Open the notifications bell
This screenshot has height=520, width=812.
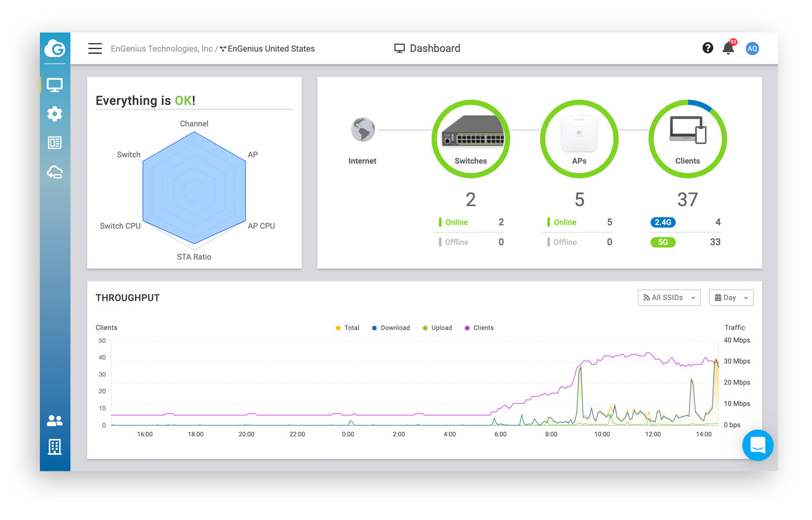[x=728, y=49]
